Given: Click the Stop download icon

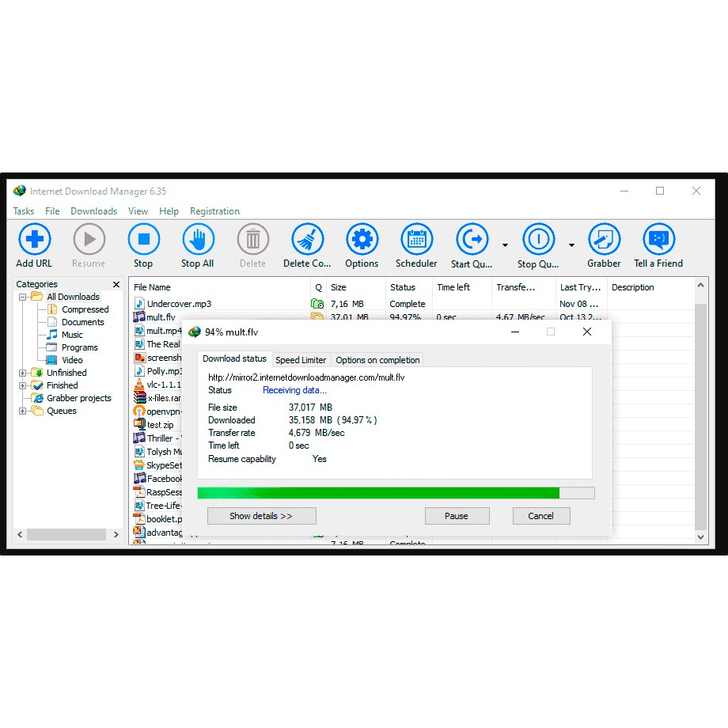Looking at the screenshot, I should [144, 240].
